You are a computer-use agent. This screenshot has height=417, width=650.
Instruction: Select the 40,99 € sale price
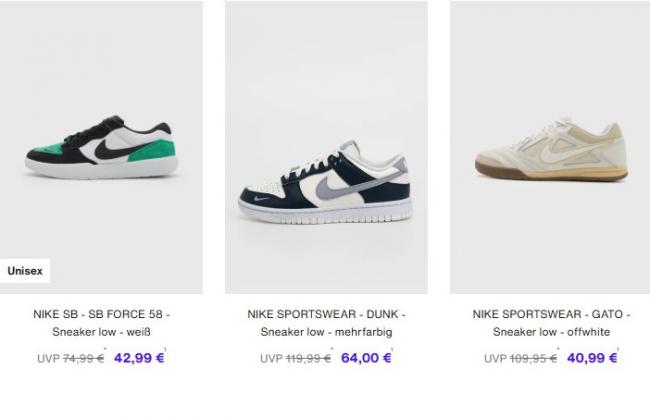click(592, 358)
